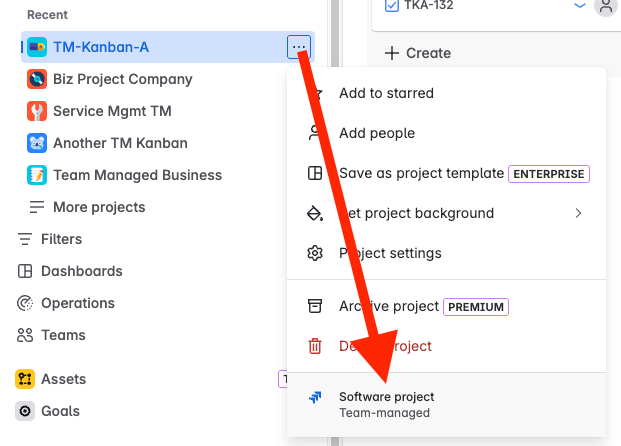Click the TM-Kanban-A project avatar icon
This screenshot has width=621, height=446.
click(37, 47)
